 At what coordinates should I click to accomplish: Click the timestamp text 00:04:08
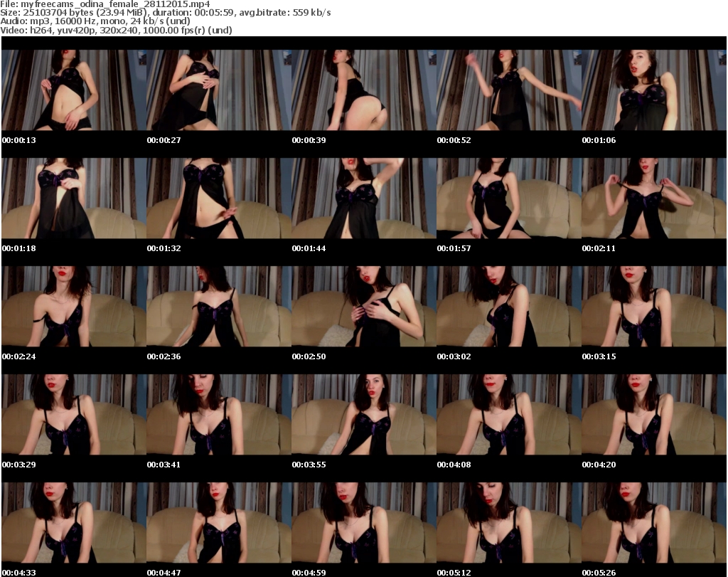coord(454,465)
